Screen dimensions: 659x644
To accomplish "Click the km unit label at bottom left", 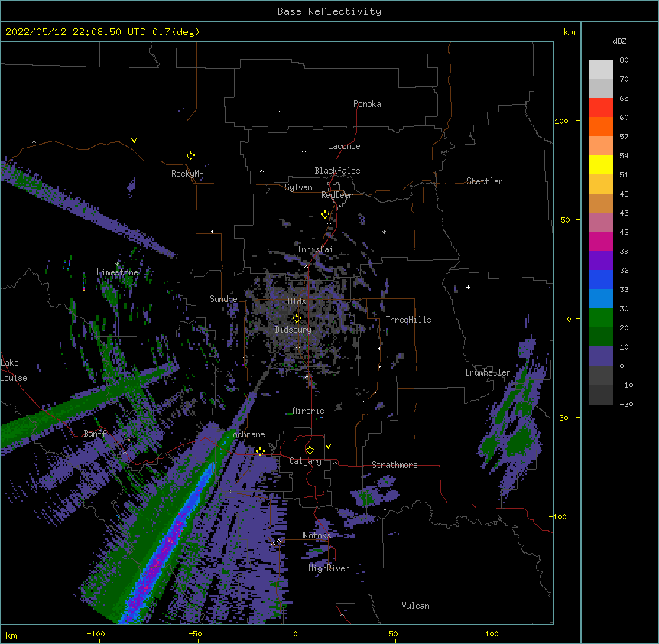I will coord(11,635).
